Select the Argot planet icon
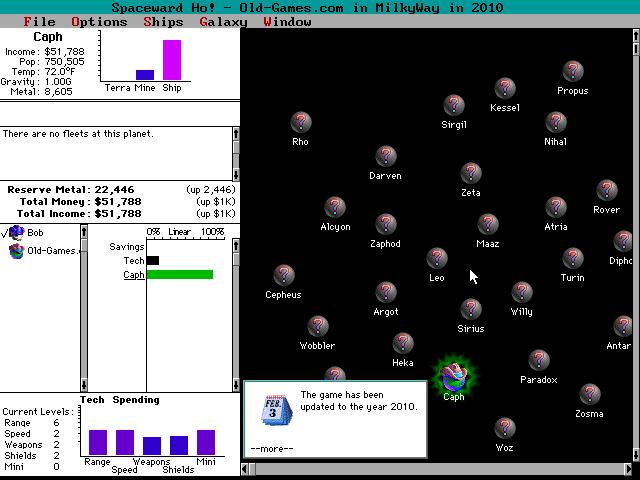The width and height of the screenshot is (640, 480). click(386, 292)
